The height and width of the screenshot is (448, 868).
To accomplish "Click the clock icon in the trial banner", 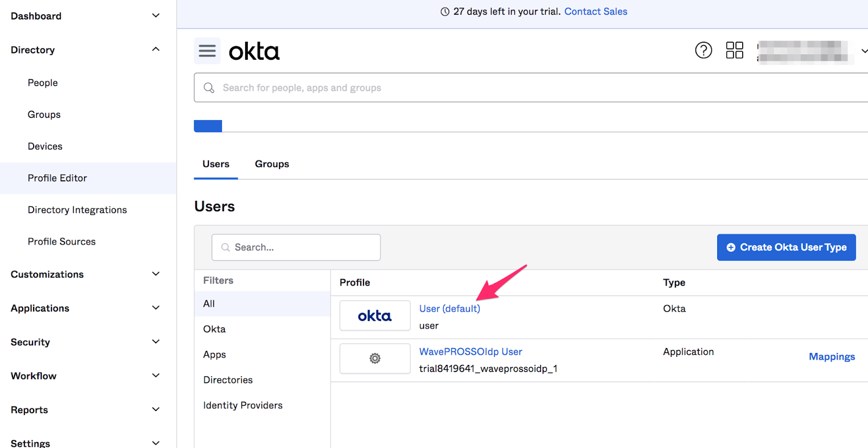I will [x=445, y=11].
